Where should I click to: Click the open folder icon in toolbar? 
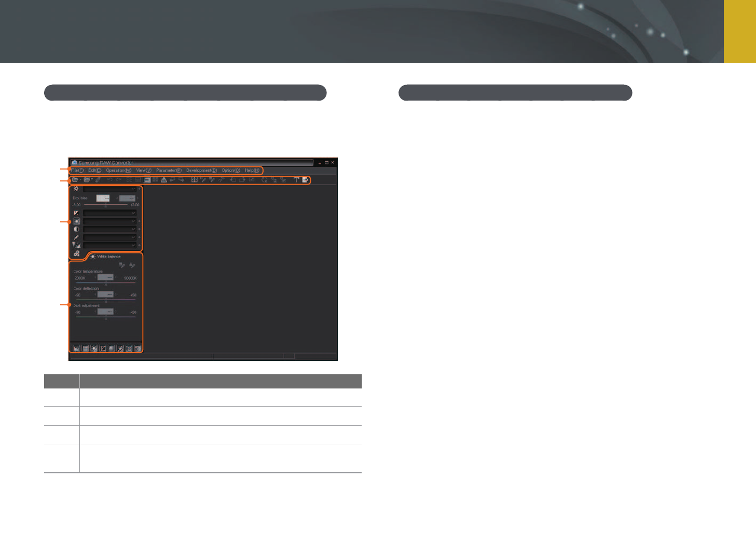point(75,180)
